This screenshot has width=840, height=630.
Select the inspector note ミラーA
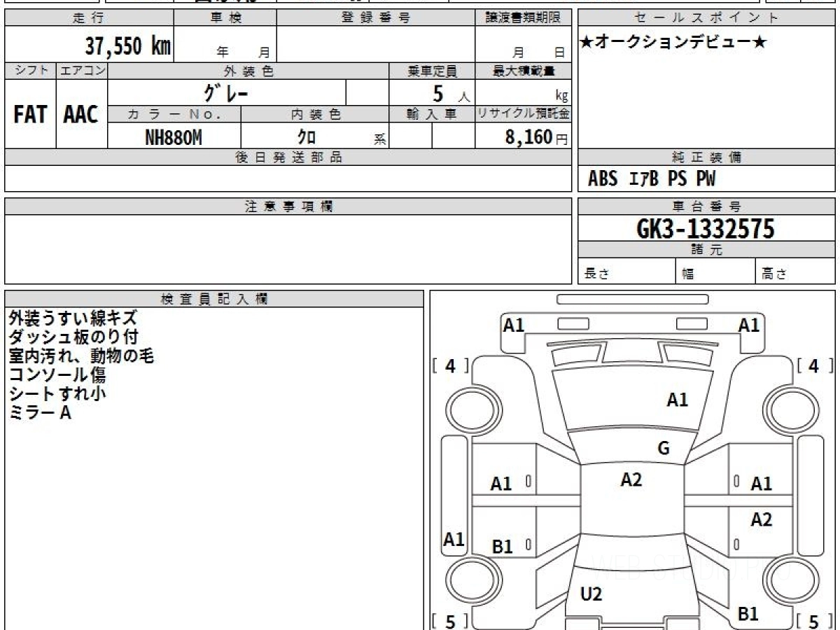point(40,412)
